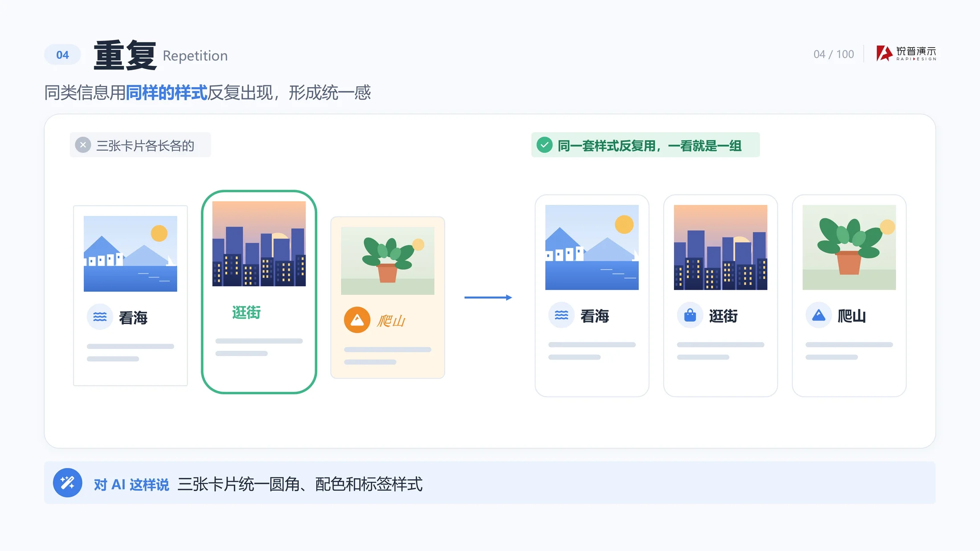Click the green 逛街 label text
This screenshot has width=980, height=551.
[x=246, y=312]
